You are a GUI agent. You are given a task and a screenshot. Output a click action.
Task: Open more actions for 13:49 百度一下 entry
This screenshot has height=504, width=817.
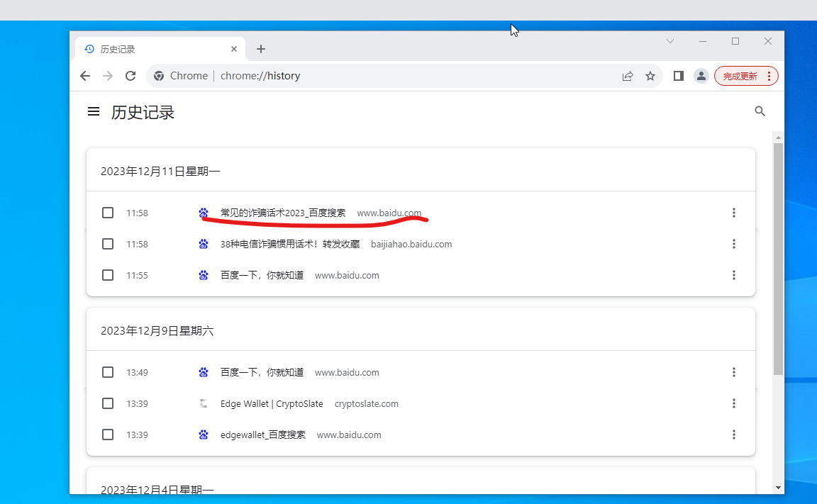click(733, 372)
